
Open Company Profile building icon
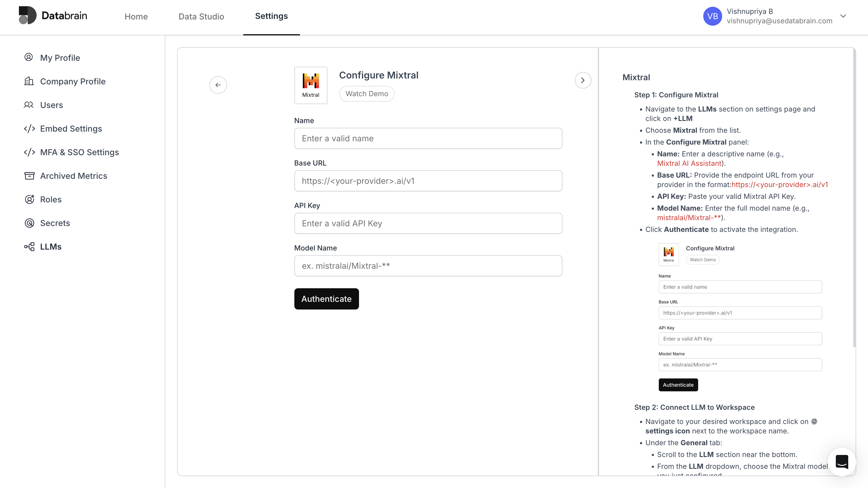tap(29, 81)
